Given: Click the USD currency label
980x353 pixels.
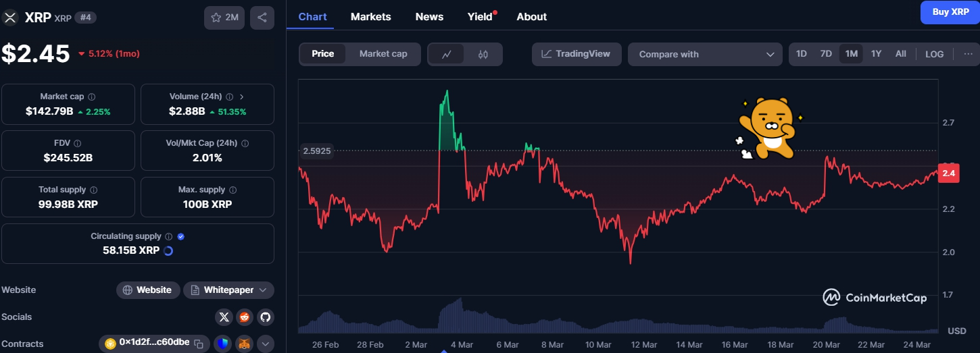Looking at the screenshot, I should coord(956,331).
